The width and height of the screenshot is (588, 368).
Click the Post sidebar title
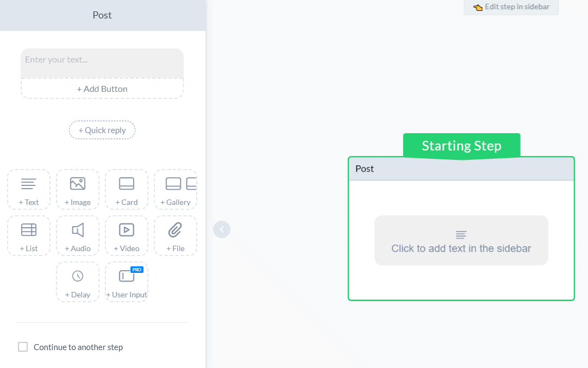click(x=102, y=15)
